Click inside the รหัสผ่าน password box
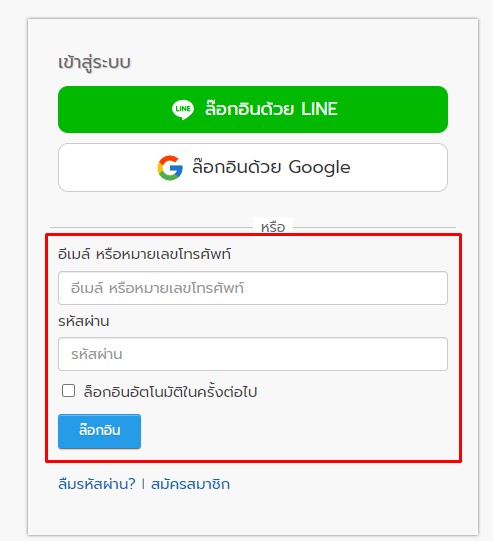This screenshot has height=541, width=493. tap(253, 354)
